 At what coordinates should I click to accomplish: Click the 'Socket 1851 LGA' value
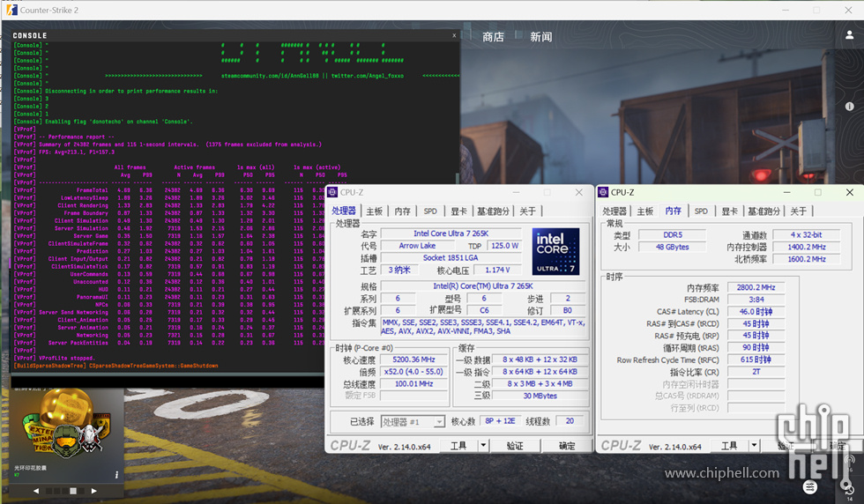coord(451,258)
